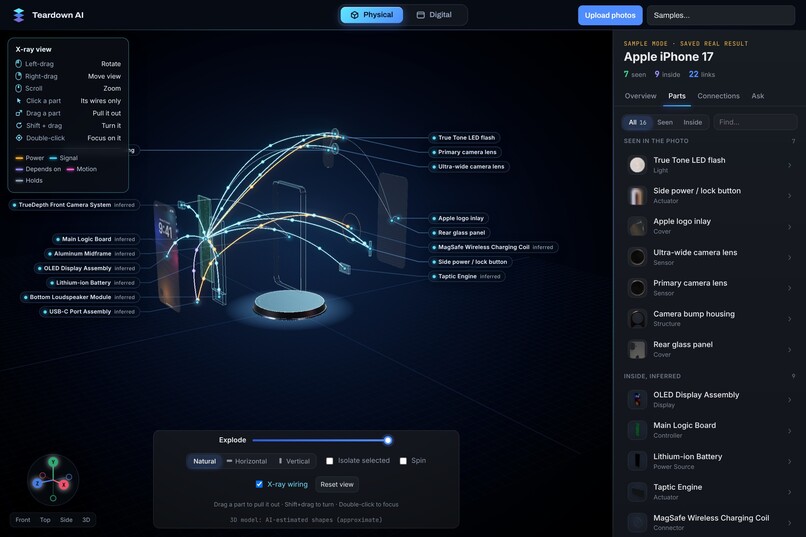Enable the Spin checkbox
This screenshot has height=537, width=806.
pyautogui.click(x=403, y=461)
